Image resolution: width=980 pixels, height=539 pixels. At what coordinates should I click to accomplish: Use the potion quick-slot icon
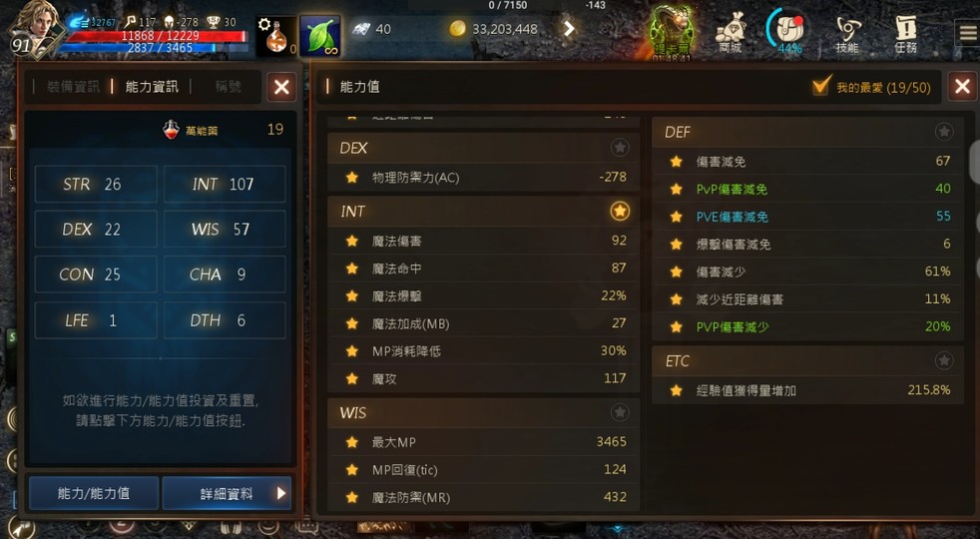(x=276, y=36)
